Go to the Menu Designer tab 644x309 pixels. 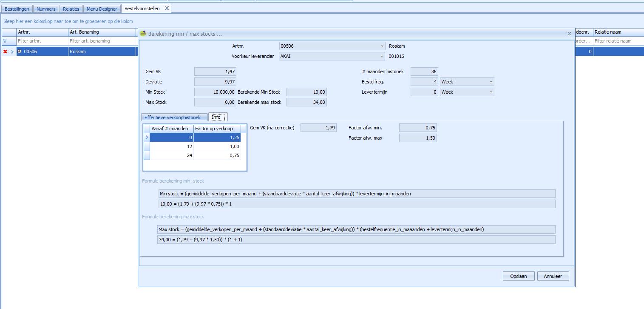click(102, 9)
